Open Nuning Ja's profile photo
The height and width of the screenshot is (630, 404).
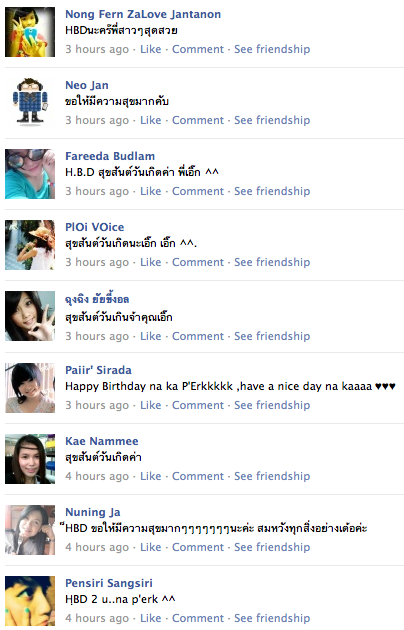30,530
